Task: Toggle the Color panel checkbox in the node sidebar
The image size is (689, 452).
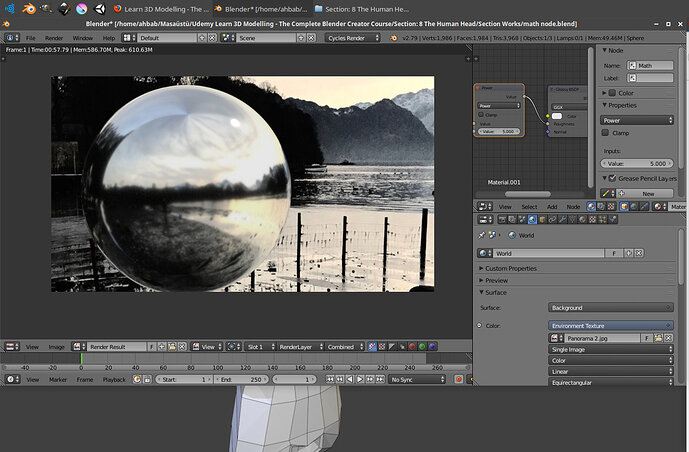Action: click(x=611, y=93)
